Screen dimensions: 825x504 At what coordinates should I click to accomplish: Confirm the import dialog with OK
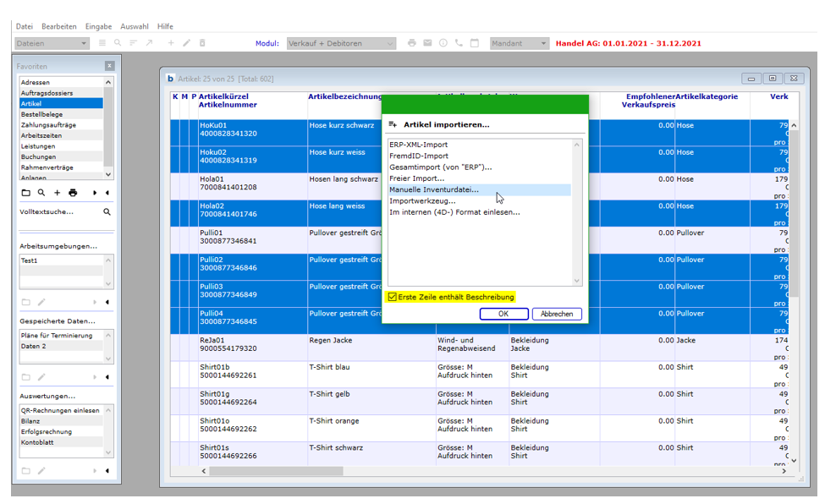[503, 314]
